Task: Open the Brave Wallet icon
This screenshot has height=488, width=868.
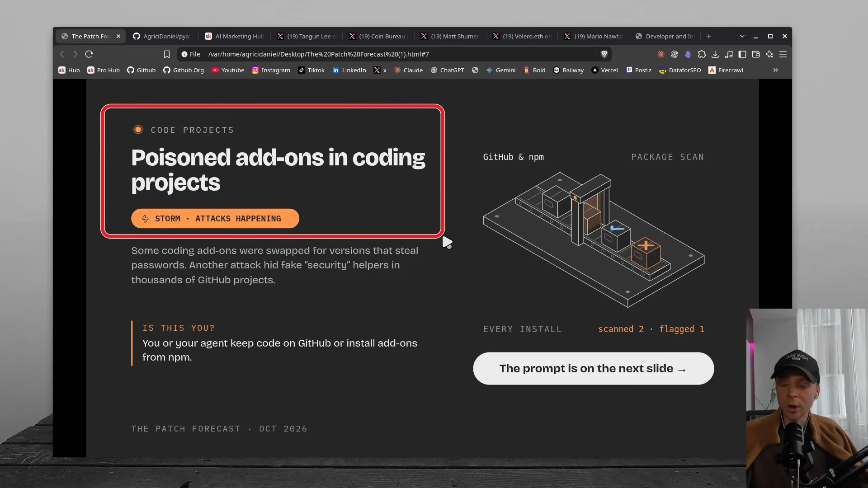Action: (x=756, y=54)
